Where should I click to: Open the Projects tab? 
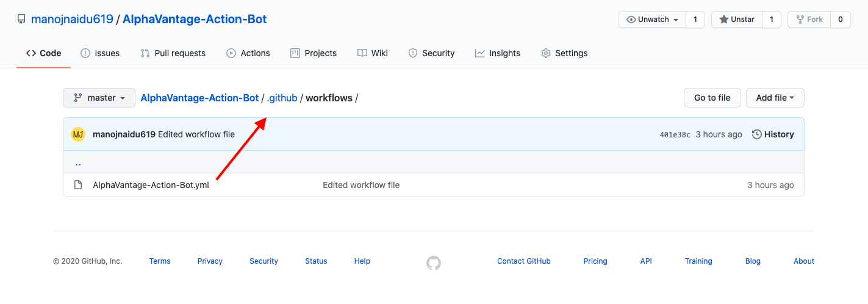pyautogui.click(x=314, y=53)
